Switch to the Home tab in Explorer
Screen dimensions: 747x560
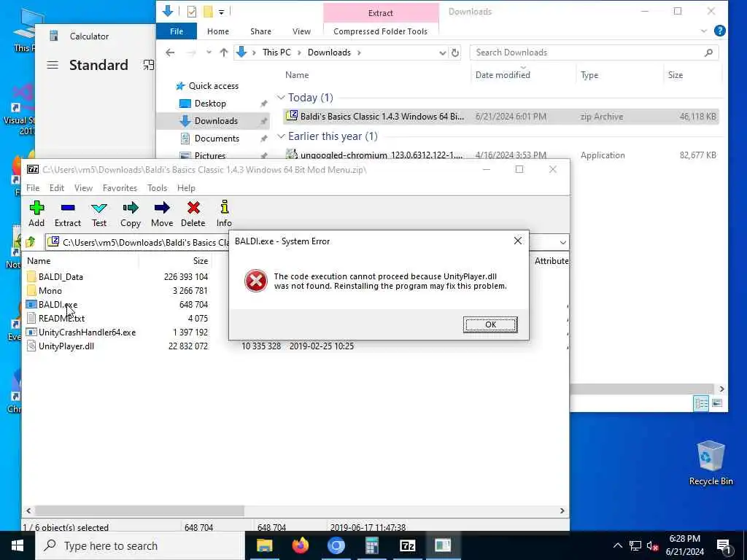point(217,31)
